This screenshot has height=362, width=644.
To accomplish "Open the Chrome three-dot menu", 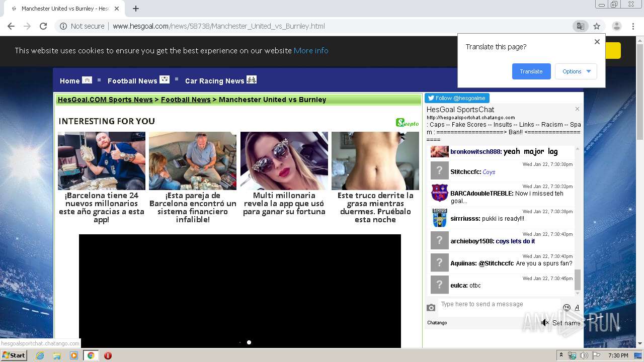I will coord(633,26).
